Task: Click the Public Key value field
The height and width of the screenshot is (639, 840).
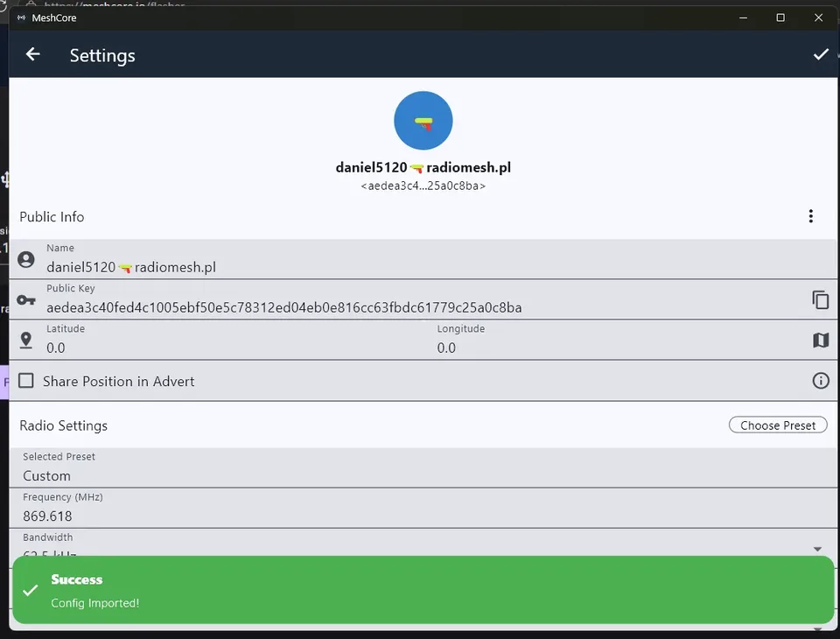Action: [423, 299]
